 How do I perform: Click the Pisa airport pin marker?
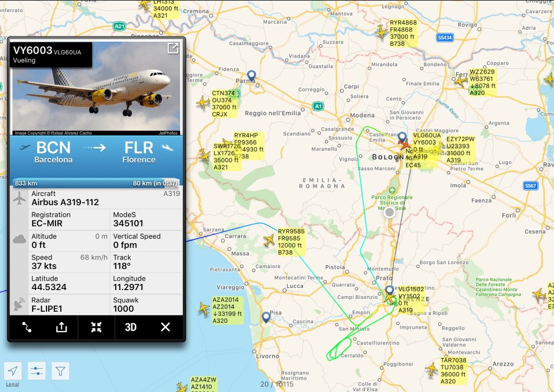pos(266,317)
